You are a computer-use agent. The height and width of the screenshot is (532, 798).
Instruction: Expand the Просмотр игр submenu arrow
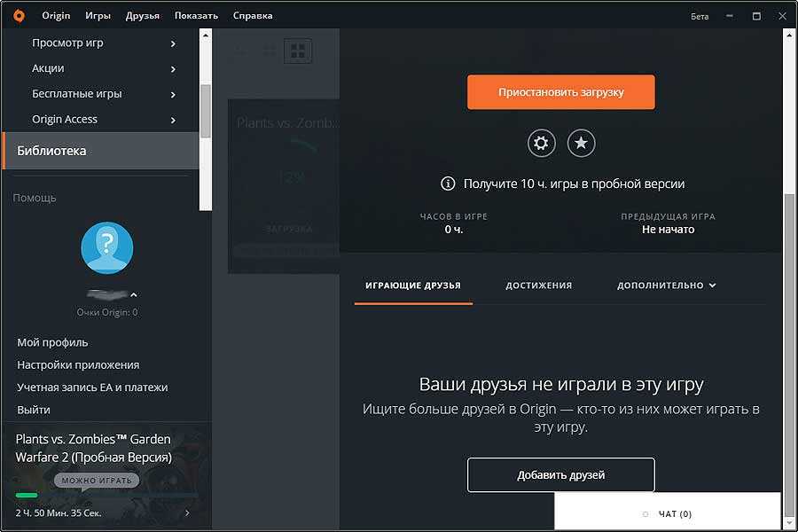pos(173,43)
